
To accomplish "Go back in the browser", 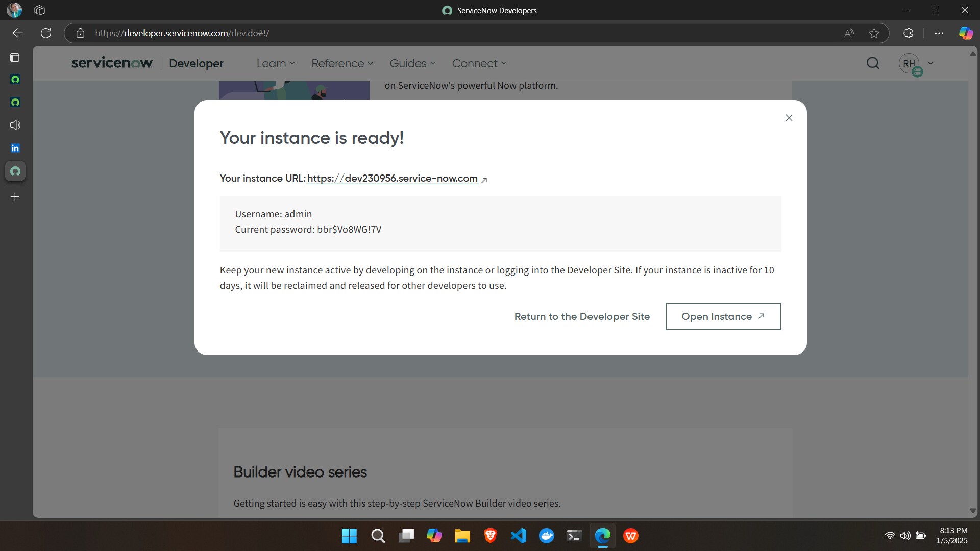I will (x=18, y=33).
